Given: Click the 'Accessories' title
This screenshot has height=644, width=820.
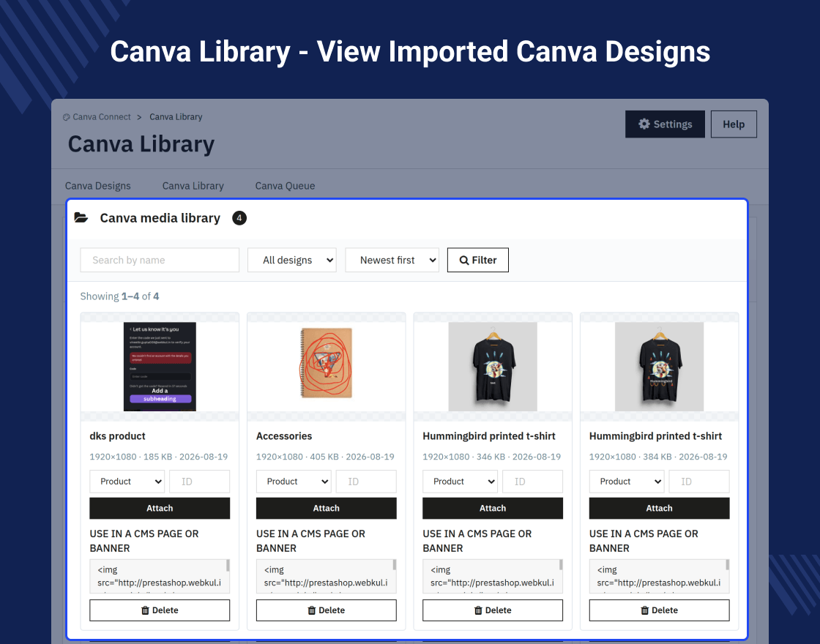Looking at the screenshot, I should click(284, 436).
